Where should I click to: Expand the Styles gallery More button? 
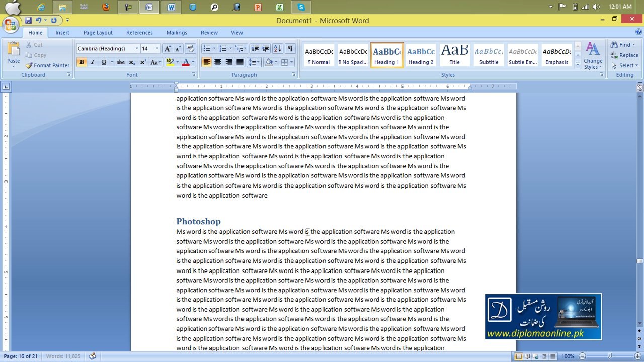[578, 64]
